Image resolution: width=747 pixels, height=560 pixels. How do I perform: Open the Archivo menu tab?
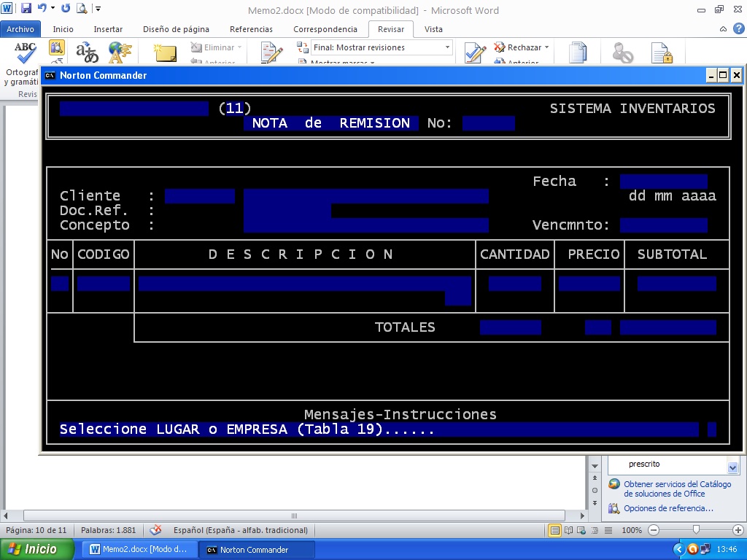(x=20, y=29)
